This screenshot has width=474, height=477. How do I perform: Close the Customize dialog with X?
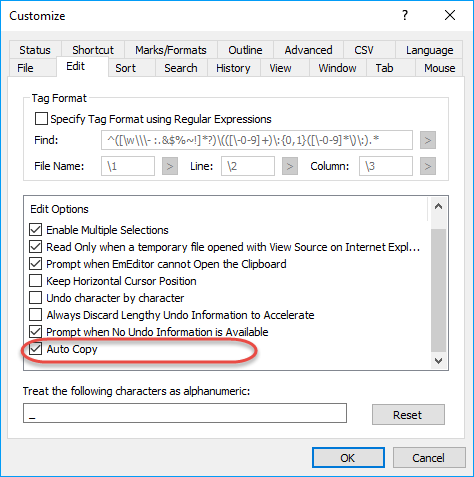[x=450, y=15]
